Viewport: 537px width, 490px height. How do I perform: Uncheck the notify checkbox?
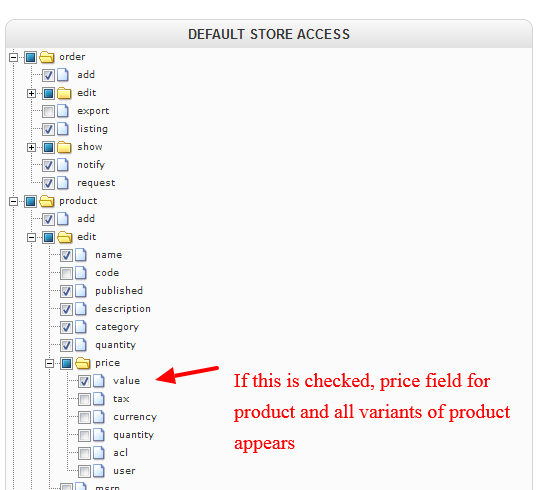(x=48, y=165)
